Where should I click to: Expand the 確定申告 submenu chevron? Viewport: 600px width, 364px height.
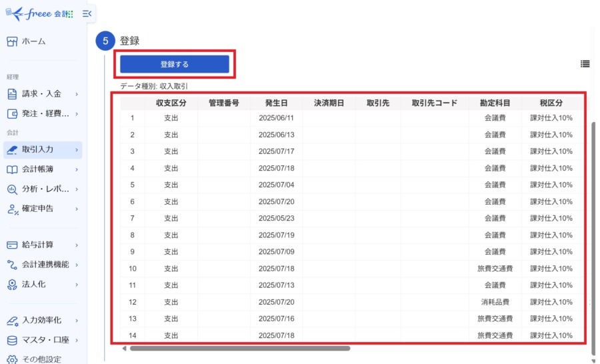[x=77, y=209]
